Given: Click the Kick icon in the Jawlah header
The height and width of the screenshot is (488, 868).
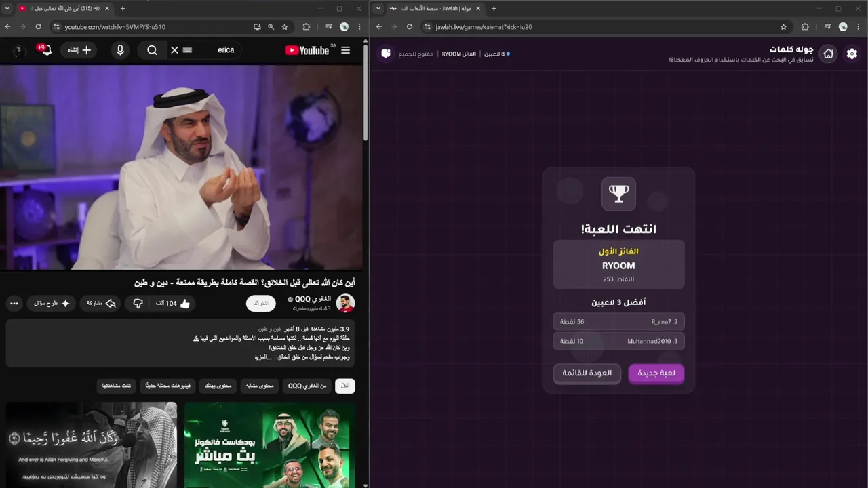Looking at the screenshot, I should (x=386, y=53).
